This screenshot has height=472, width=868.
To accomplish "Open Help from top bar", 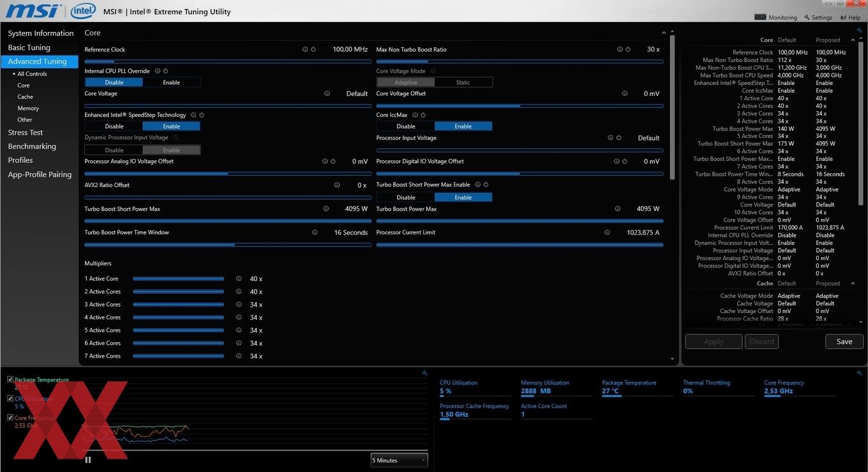I will click(x=850, y=17).
